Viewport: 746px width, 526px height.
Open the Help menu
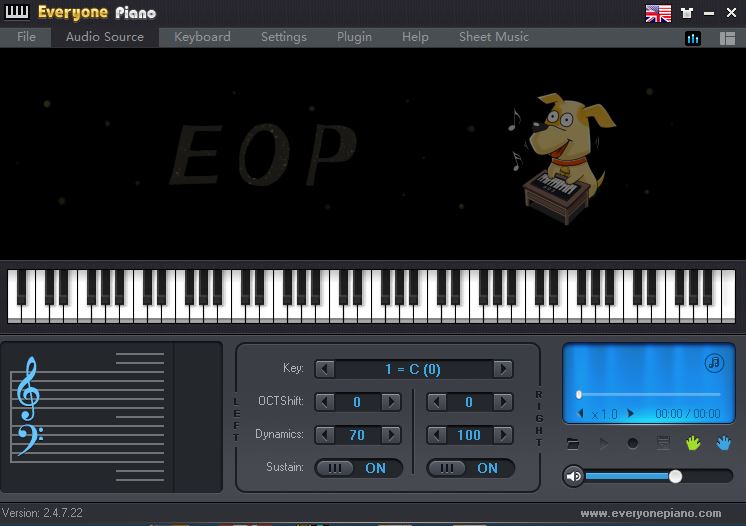(x=415, y=37)
